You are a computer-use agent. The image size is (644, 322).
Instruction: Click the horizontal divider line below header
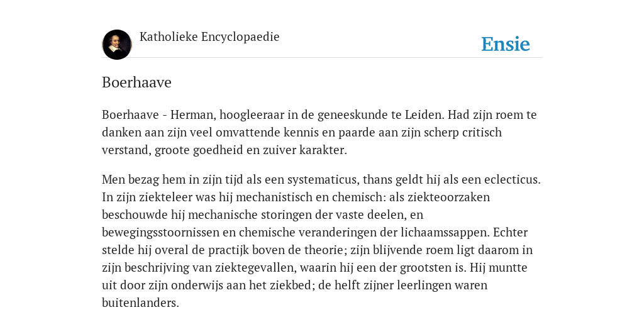pyautogui.click(x=322, y=57)
